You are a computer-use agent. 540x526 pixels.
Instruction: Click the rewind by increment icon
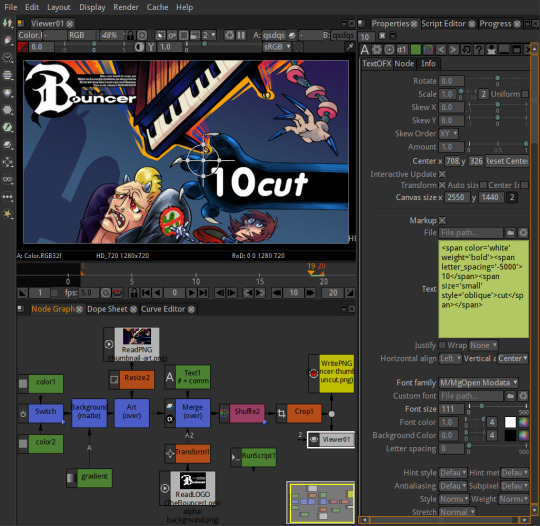click(x=277, y=293)
